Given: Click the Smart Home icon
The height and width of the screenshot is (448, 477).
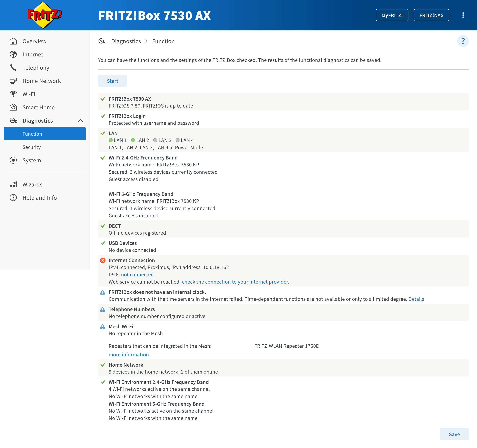Looking at the screenshot, I should coord(13,107).
